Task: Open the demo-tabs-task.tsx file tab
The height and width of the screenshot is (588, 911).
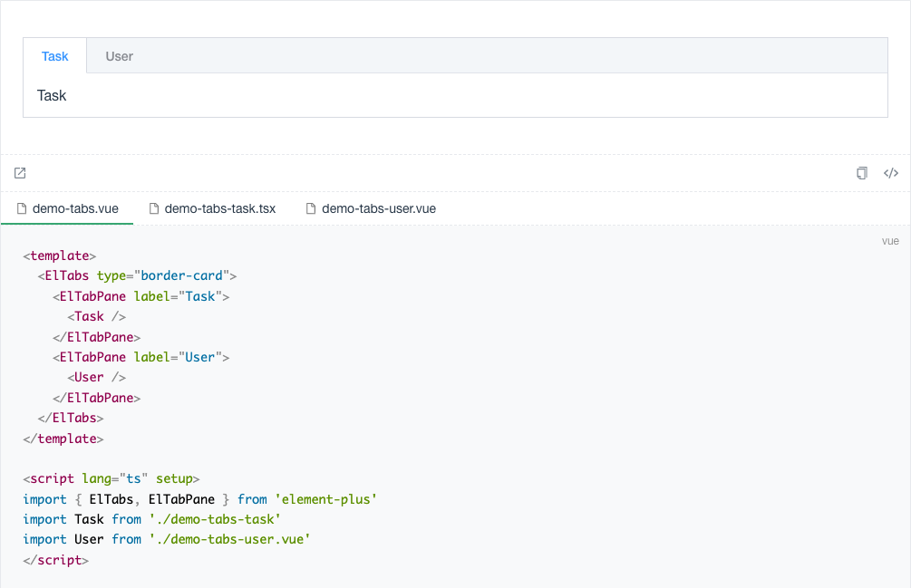Action: click(x=212, y=208)
